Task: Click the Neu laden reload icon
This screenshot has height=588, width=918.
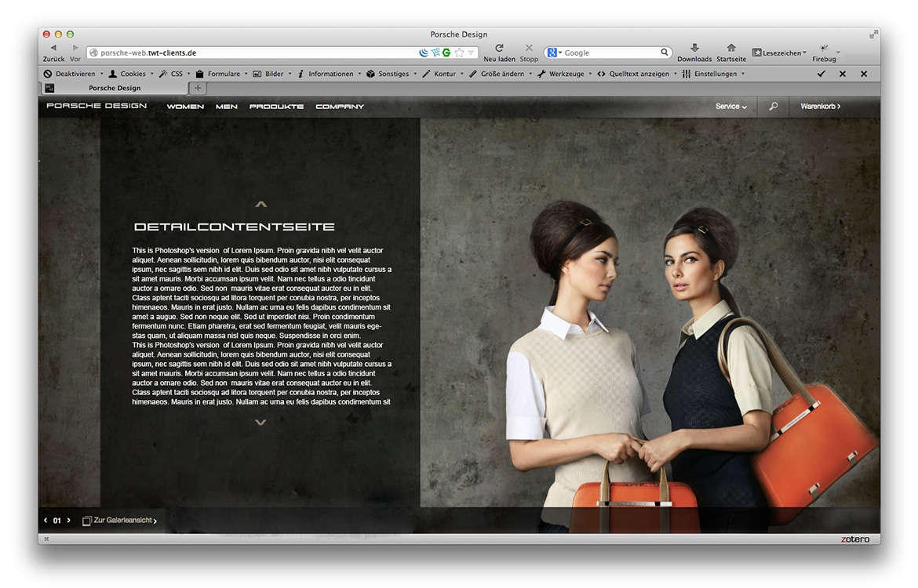Action: tap(499, 49)
